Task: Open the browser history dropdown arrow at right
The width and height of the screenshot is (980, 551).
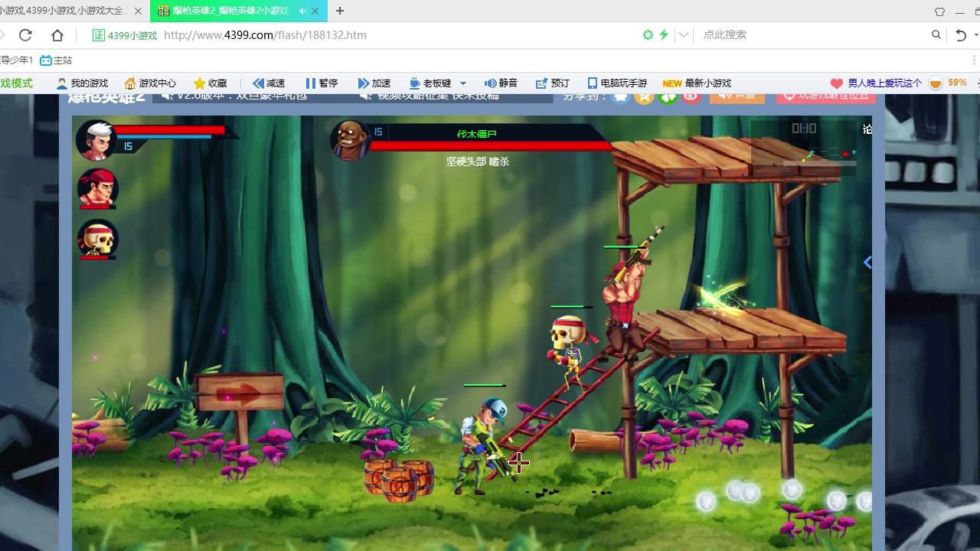Action: [x=976, y=35]
